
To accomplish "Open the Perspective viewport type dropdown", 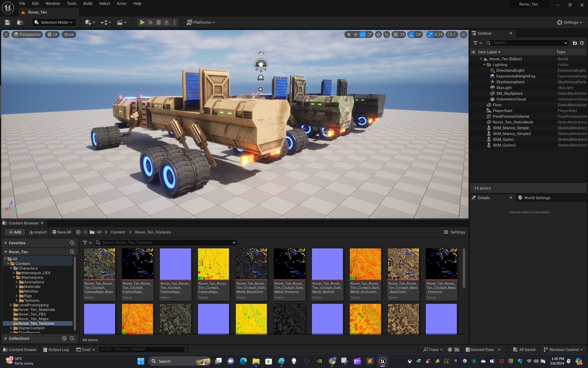I will tap(27, 34).
